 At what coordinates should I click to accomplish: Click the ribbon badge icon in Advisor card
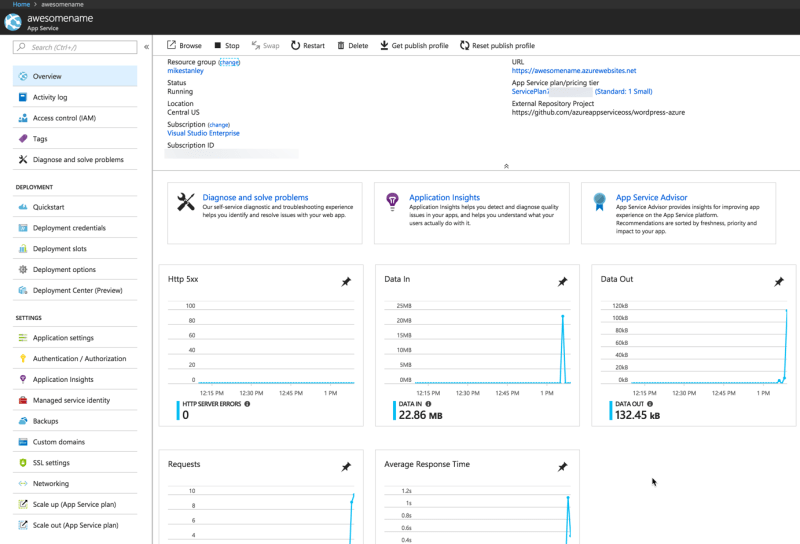[599, 202]
